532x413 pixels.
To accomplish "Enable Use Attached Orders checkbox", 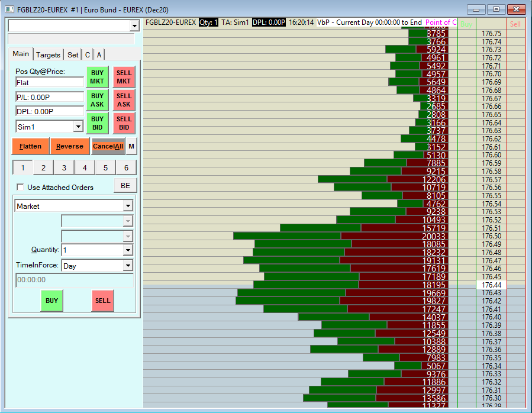I will coord(20,188).
